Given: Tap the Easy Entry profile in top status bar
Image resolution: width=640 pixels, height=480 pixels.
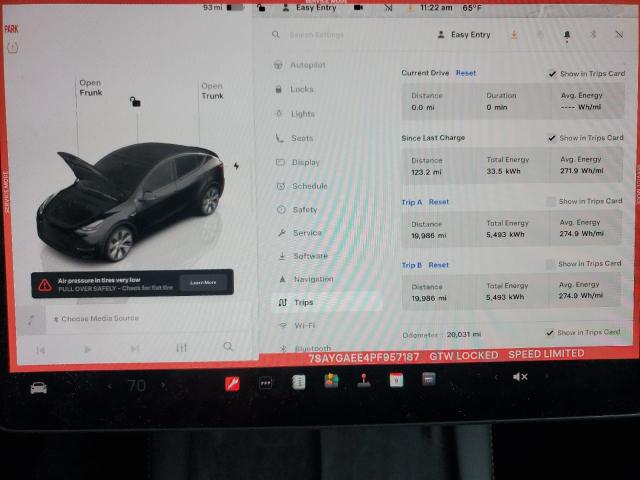Looking at the screenshot, I should 309,7.
